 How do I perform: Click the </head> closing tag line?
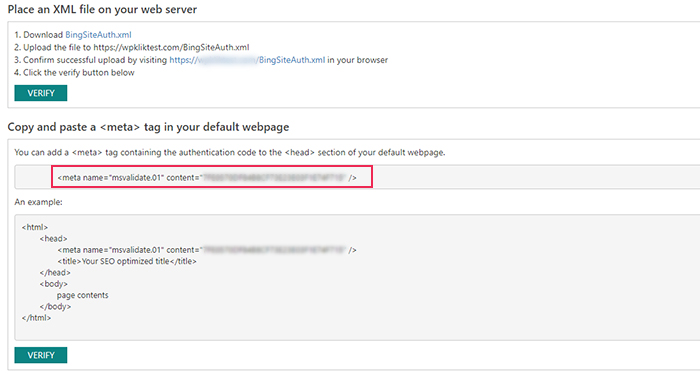coord(55,272)
